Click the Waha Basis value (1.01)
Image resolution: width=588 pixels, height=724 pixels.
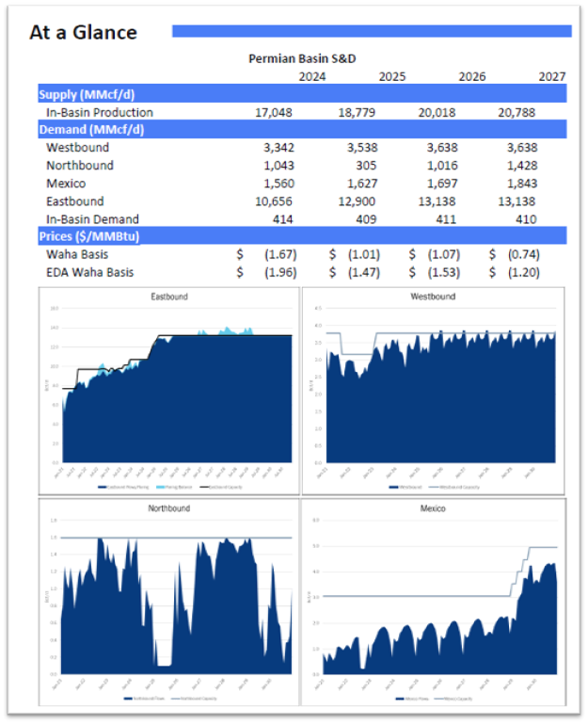(364, 254)
